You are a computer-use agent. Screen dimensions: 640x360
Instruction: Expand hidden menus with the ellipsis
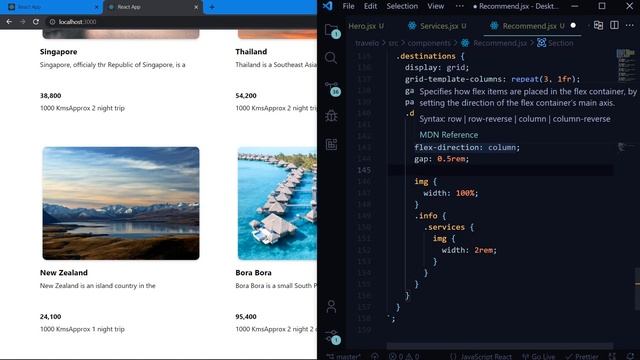[460, 6]
